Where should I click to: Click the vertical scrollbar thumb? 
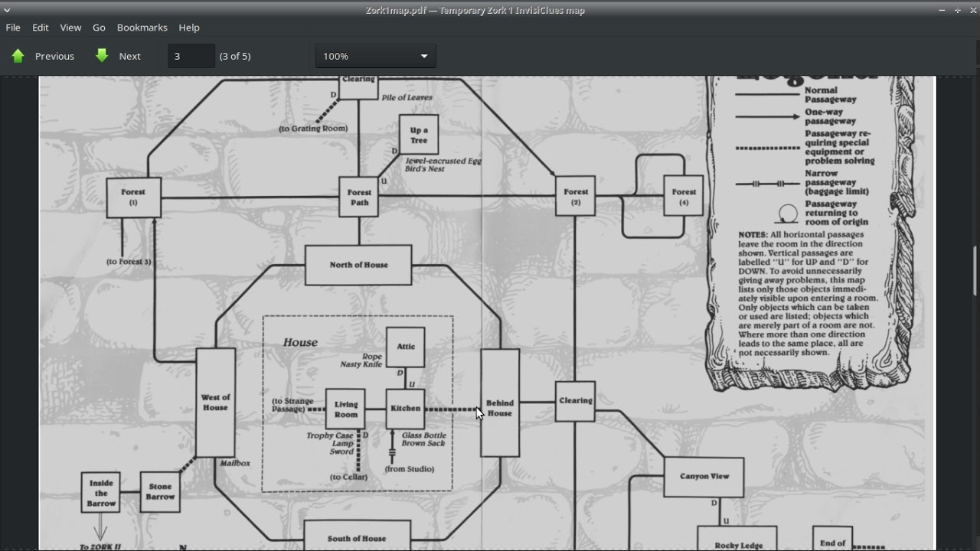975,270
